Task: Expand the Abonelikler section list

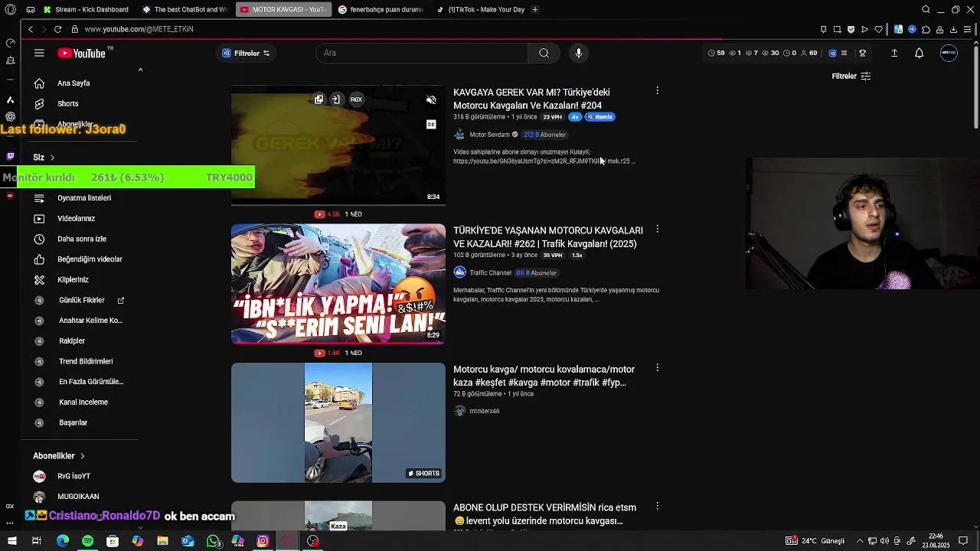Action: (59, 455)
